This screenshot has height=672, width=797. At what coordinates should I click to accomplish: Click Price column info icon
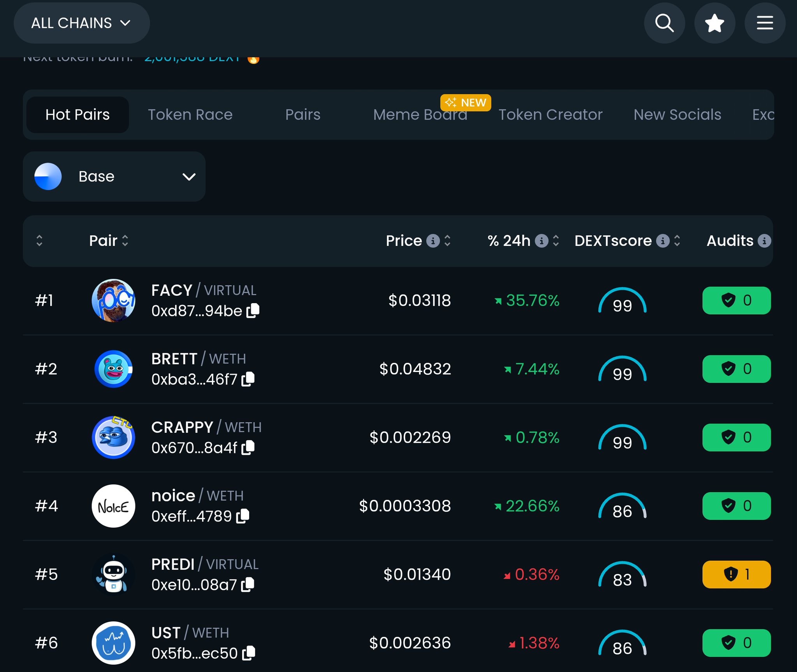[x=433, y=241]
